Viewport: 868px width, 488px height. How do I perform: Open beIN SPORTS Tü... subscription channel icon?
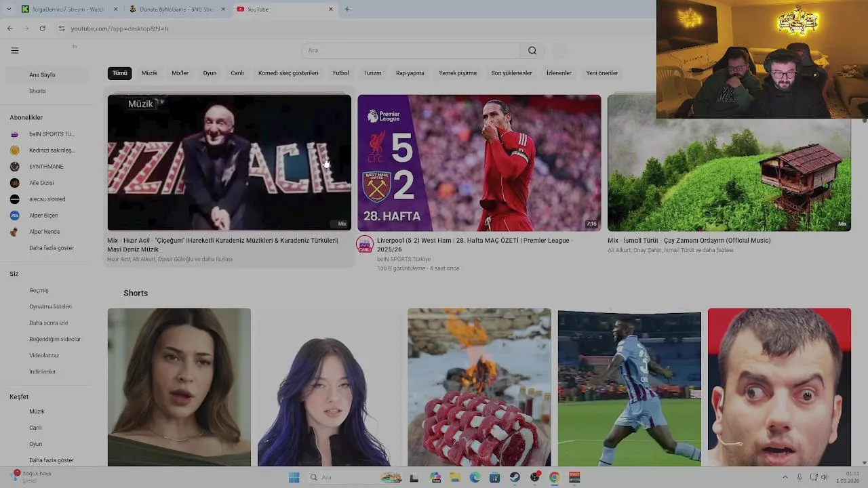click(14, 134)
